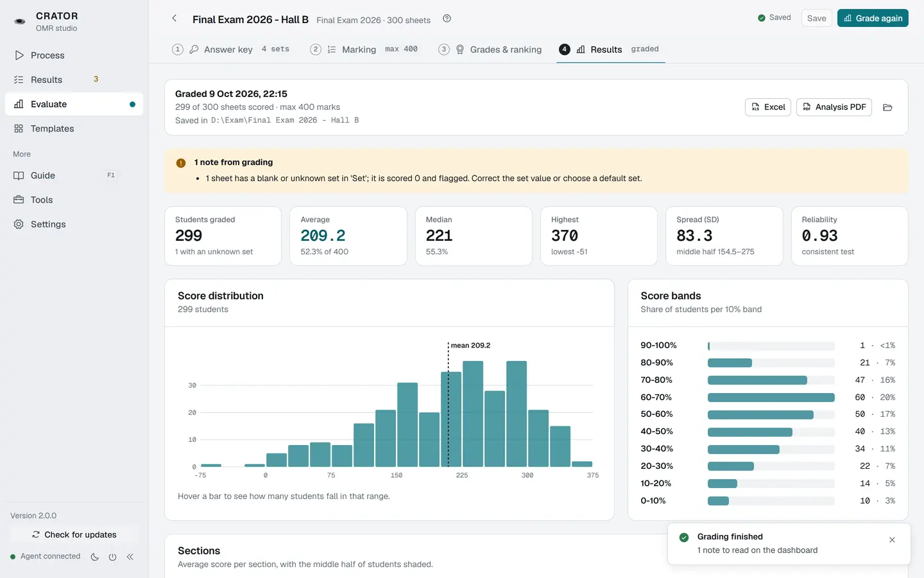Open the Templates section
Screen dimensions: 924x578
pyautogui.click(x=74, y=128)
